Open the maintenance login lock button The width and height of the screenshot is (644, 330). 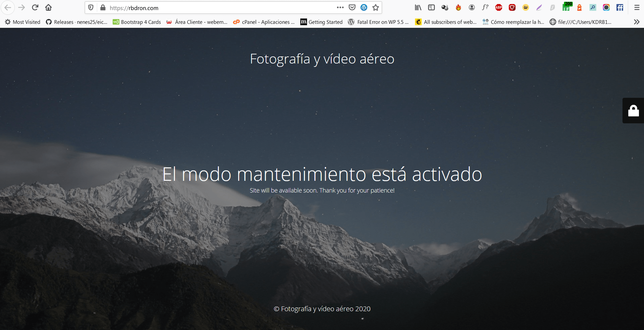[633, 111]
